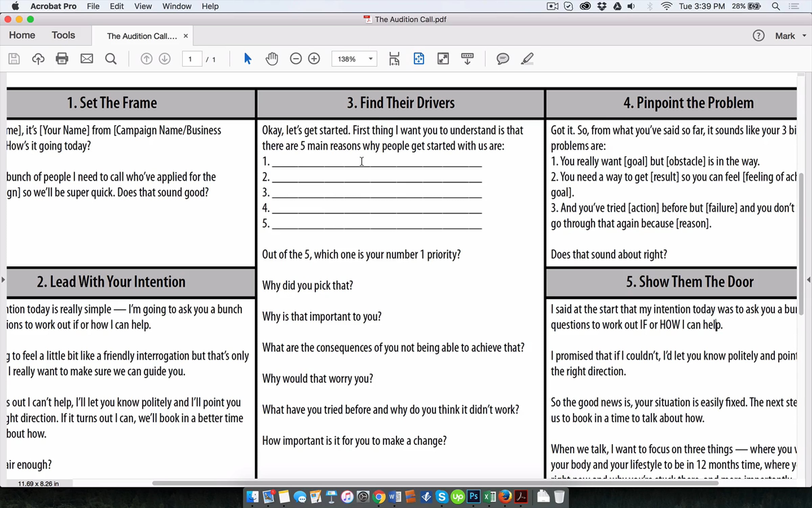
Task: Click the Save file icon
Action: pos(14,59)
